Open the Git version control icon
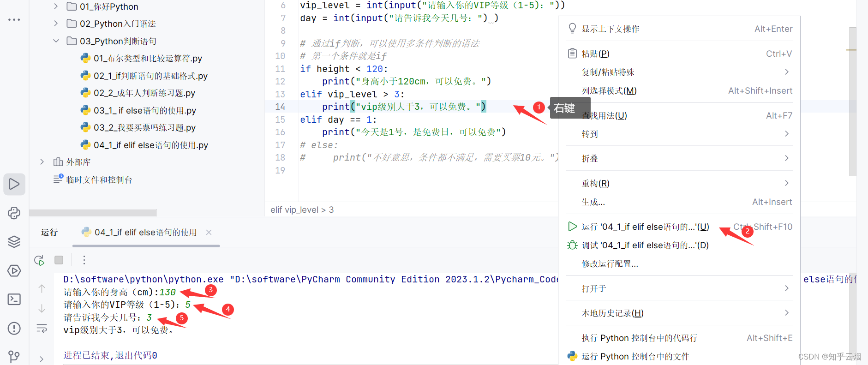Viewport: 868px width, 365px height. point(14,356)
